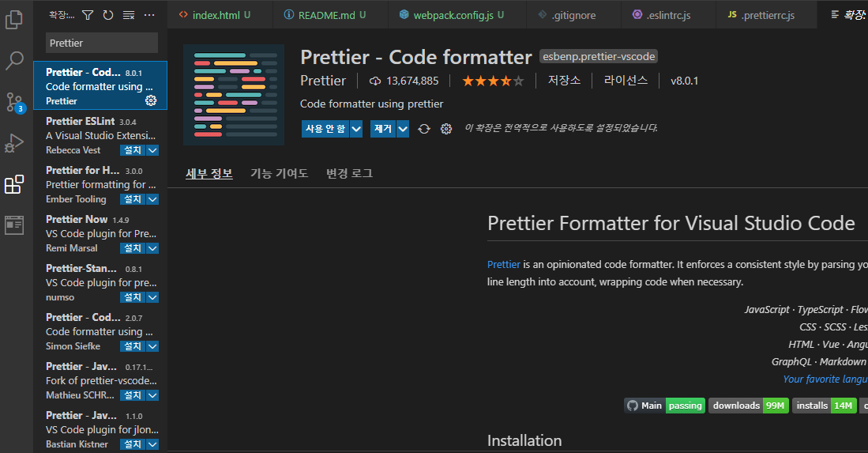Screen dimensions: 868x453
Task: Install the Prettier ESLint extension
Action: point(133,150)
